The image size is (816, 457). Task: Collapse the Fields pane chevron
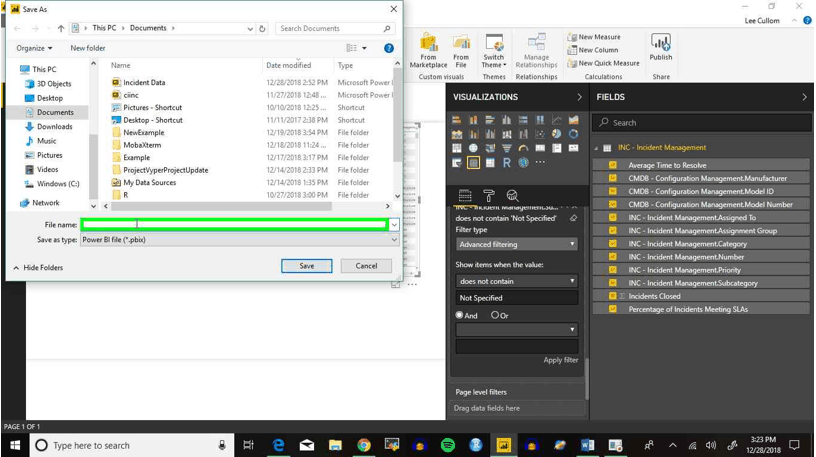point(804,97)
